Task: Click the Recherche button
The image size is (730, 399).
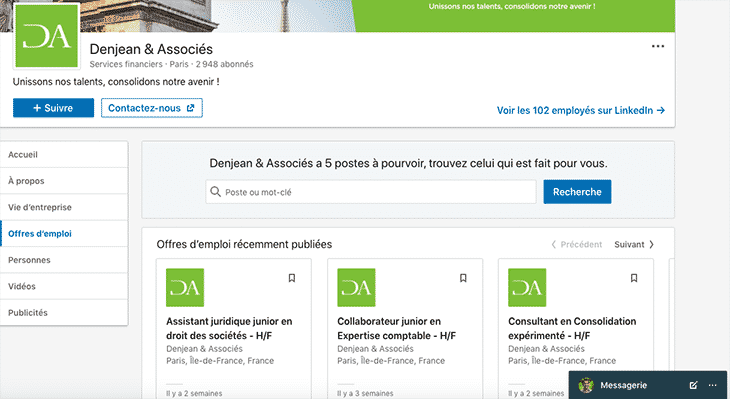Action: coord(577,192)
